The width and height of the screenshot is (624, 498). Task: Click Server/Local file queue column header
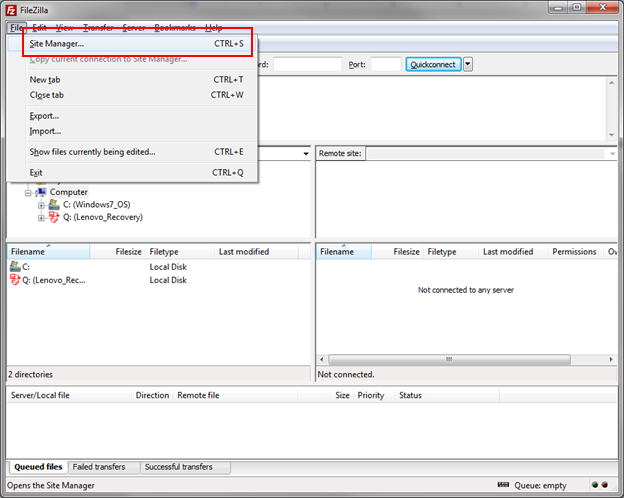point(69,395)
